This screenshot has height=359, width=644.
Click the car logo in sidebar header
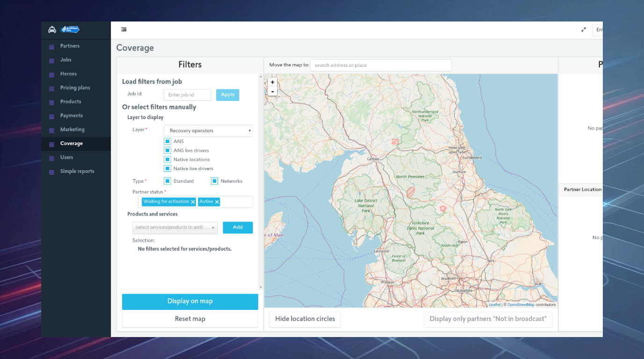click(52, 29)
